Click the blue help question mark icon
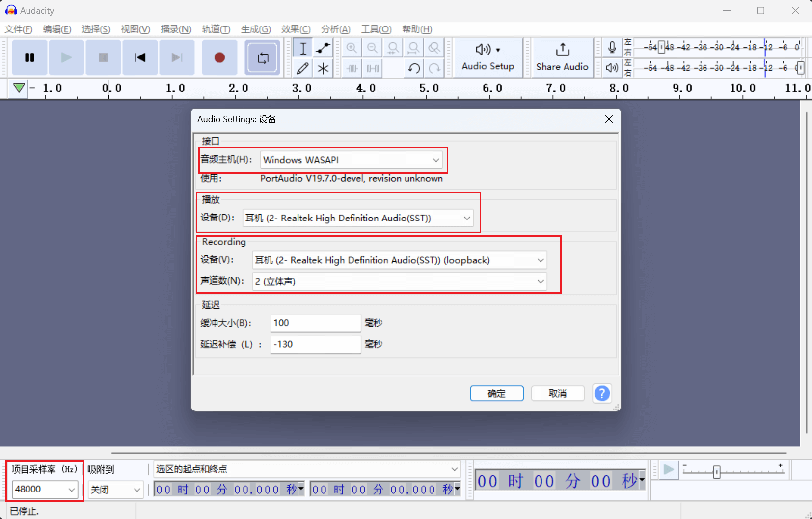The image size is (812, 519). (x=602, y=393)
